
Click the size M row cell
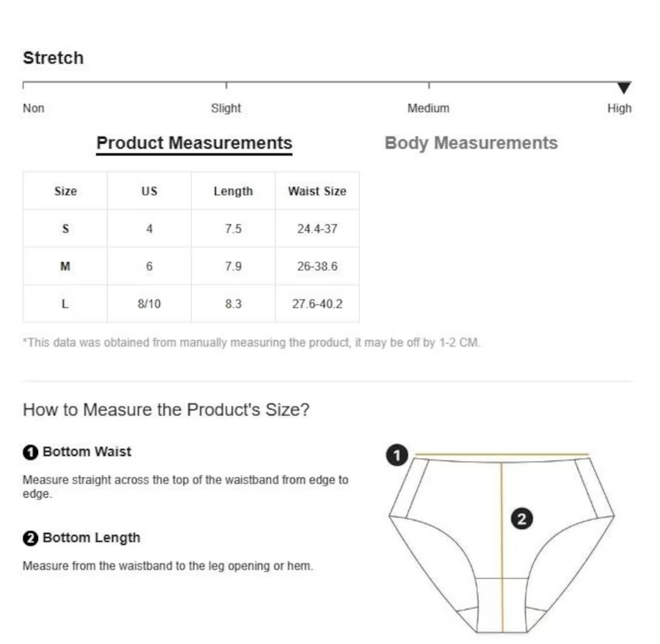pos(65,266)
